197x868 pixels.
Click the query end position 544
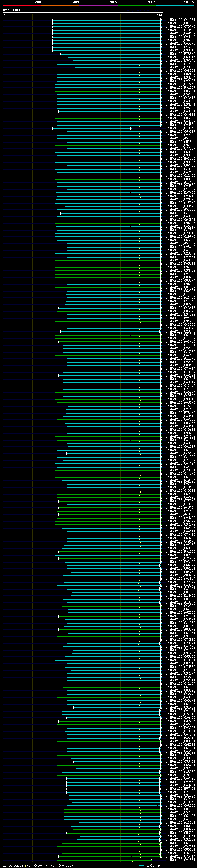tap(159, 15)
